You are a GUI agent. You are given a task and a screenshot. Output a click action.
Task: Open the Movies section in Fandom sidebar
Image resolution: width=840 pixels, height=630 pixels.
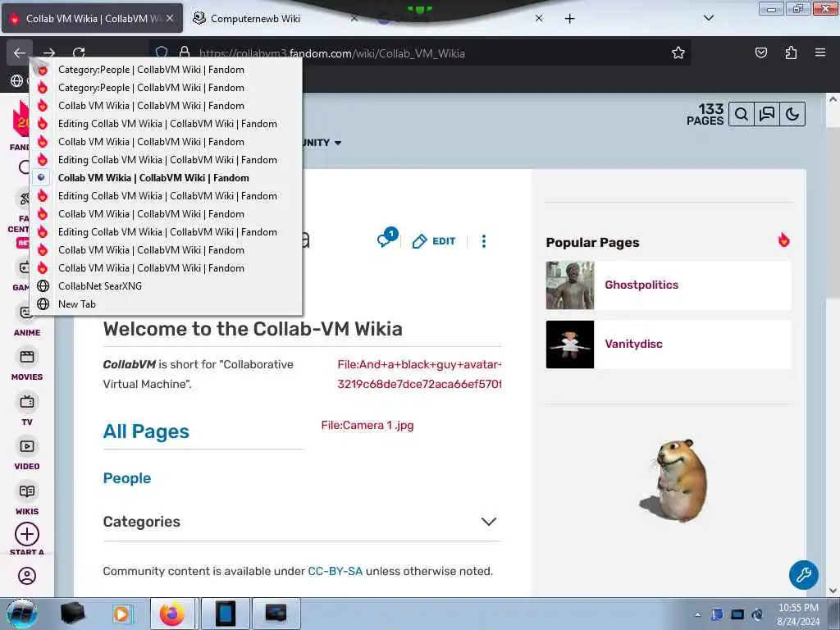[x=27, y=365]
